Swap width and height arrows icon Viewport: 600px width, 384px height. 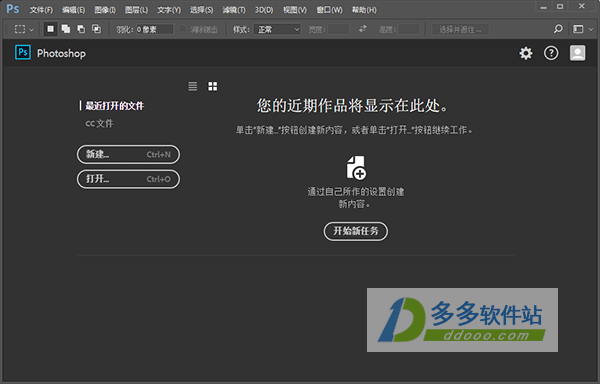(x=363, y=29)
